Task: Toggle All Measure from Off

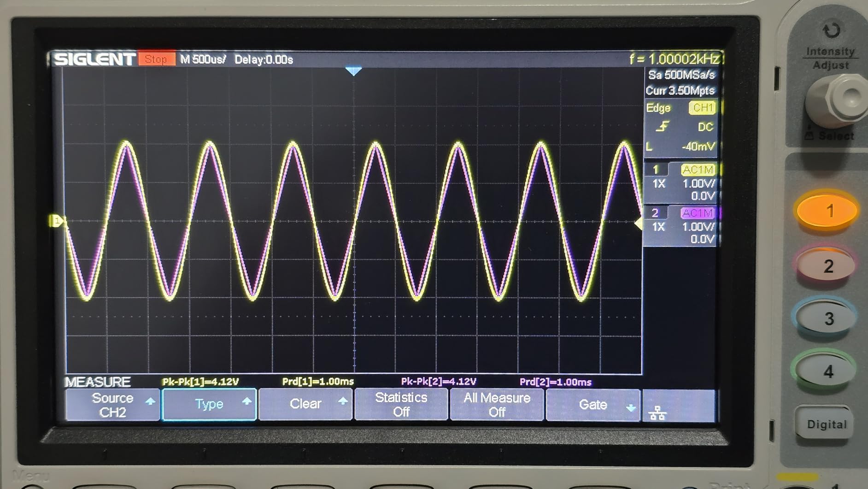Action: pos(497,405)
